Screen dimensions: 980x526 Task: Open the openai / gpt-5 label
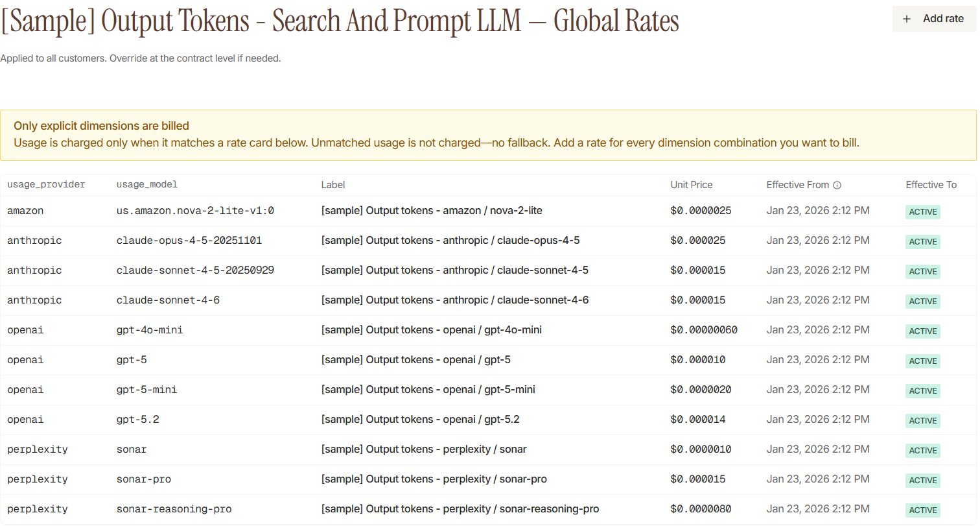[416, 360]
